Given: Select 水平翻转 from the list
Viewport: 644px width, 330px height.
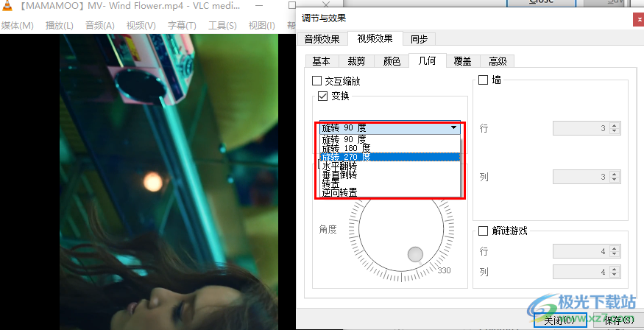Looking at the screenshot, I should 390,166.
